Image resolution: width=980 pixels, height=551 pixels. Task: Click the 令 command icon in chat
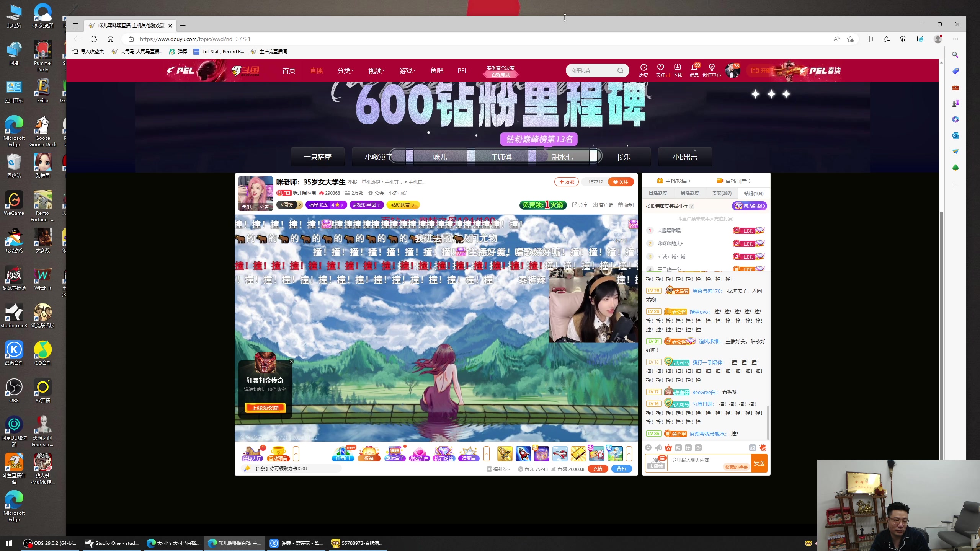click(698, 448)
